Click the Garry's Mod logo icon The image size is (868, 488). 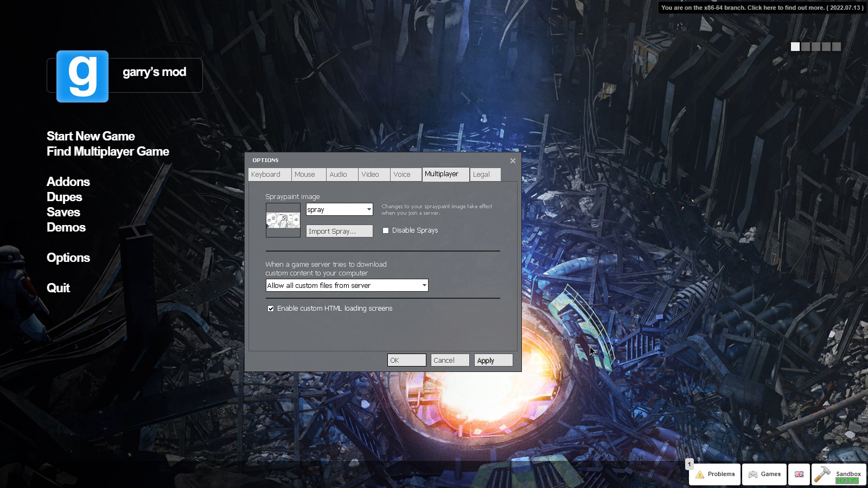[82, 76]
